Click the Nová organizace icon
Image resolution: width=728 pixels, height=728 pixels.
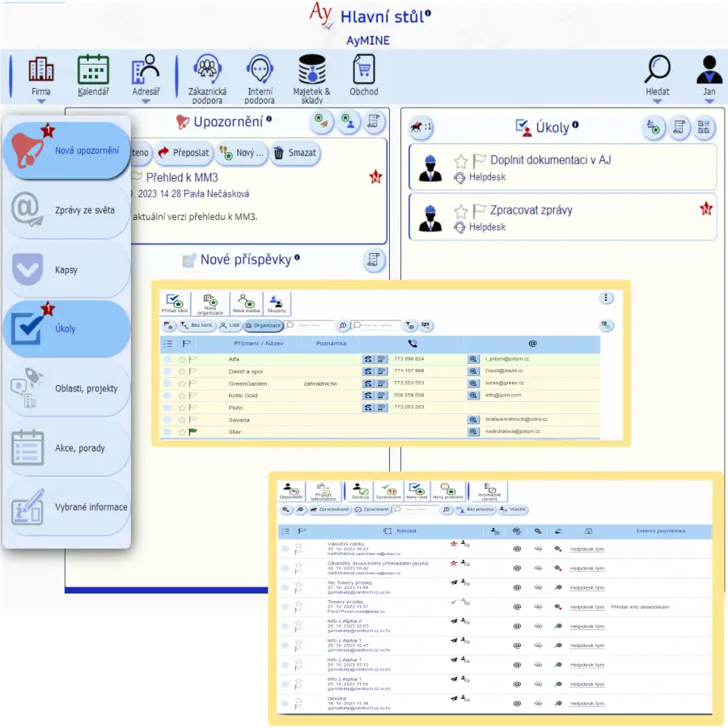[x=209, y=303]
